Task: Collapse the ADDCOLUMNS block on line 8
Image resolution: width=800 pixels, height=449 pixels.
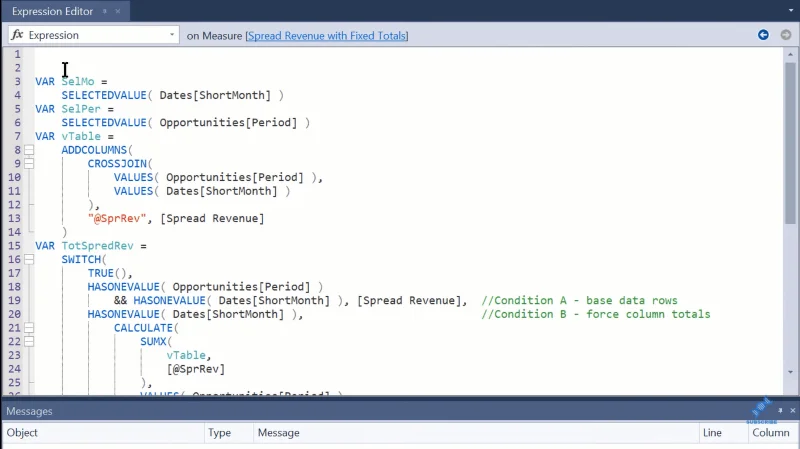Action: 29,150
